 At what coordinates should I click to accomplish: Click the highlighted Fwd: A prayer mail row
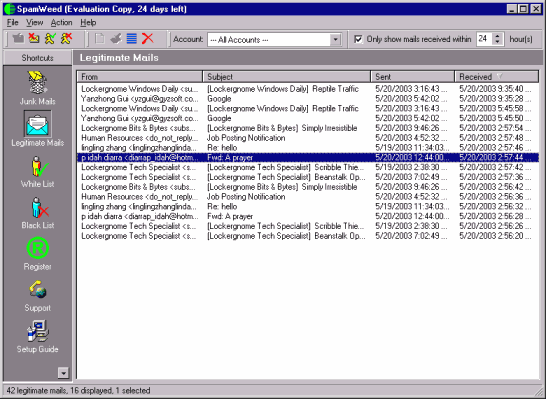click(x=308, y=157)
